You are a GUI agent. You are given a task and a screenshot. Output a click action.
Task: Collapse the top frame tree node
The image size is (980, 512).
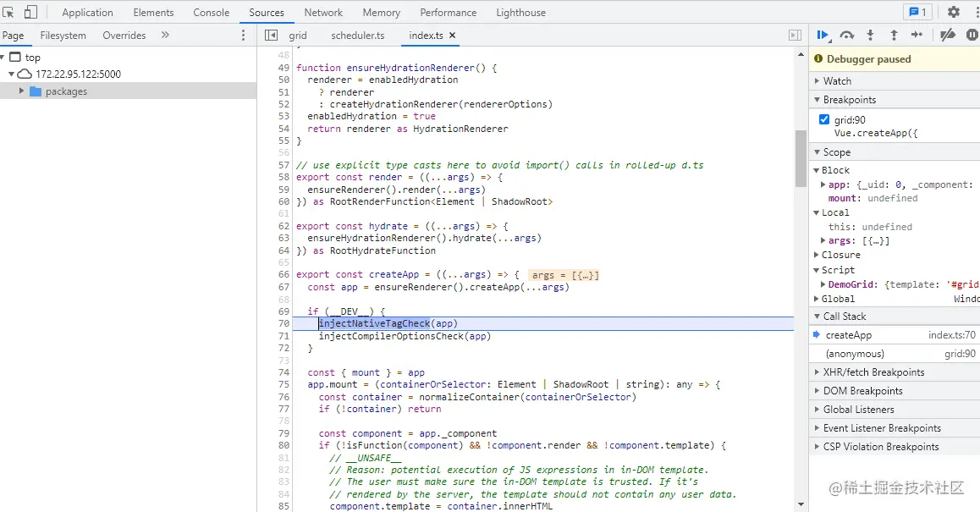[3, 57]
